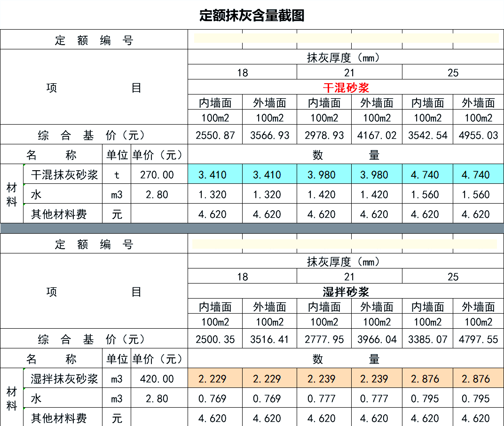Select the 数量 header in bottom table
The image size is (504, 426).
[x=346, y=358]
